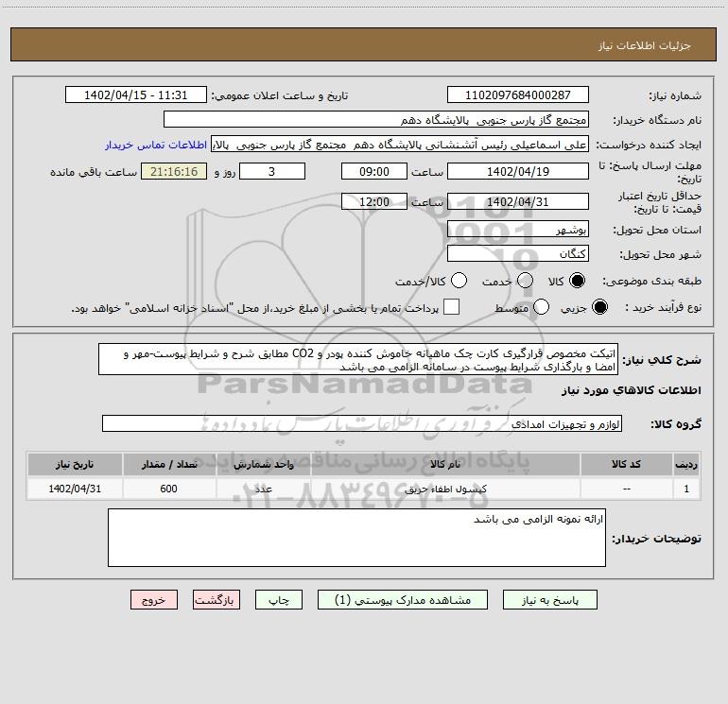Viewport: 728px width, 704px height.
Task: Click the row number cell 1
Action: [686, 489]
